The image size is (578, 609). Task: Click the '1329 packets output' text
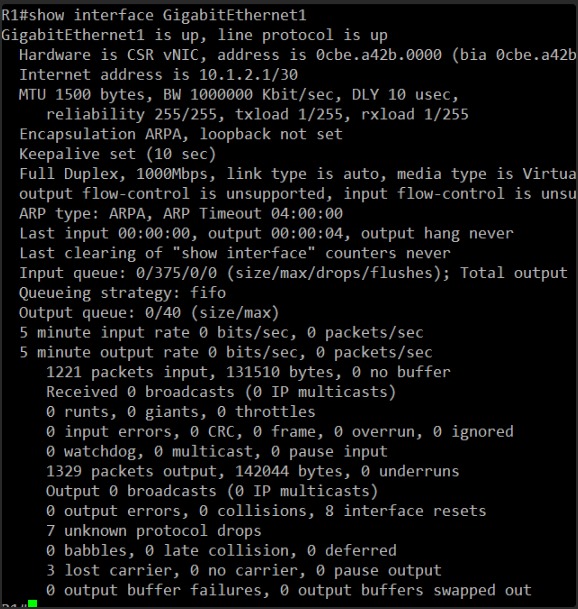[x=136, y=471]
